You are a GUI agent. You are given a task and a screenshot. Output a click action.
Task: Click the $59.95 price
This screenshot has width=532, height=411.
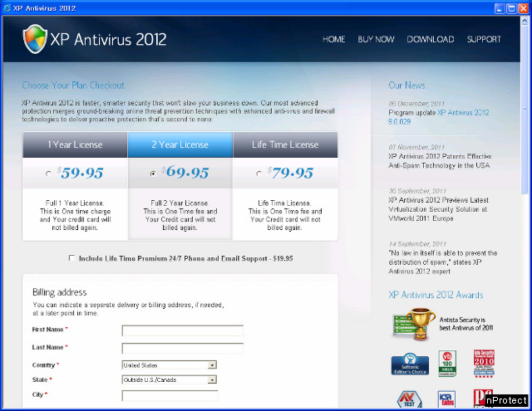(x=80, y=173)
